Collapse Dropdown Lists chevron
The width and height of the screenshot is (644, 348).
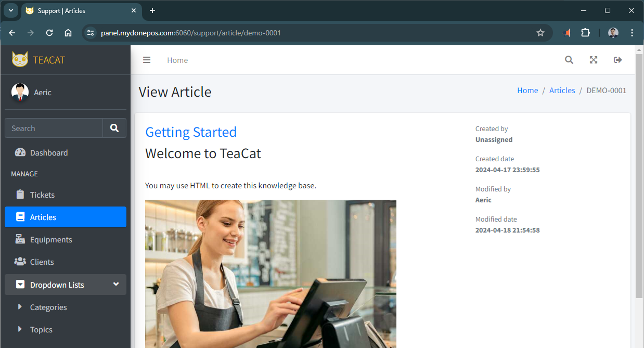[x=116, y=284]
